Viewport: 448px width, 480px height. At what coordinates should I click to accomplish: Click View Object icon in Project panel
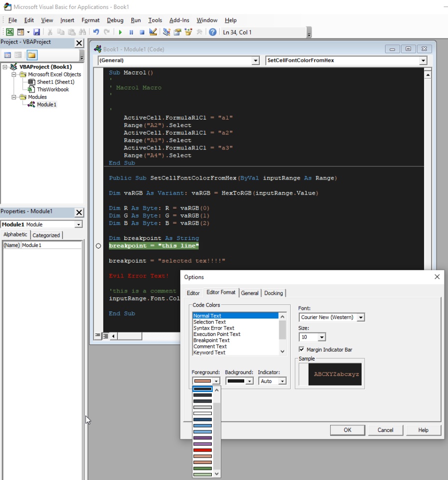point(18,55)
